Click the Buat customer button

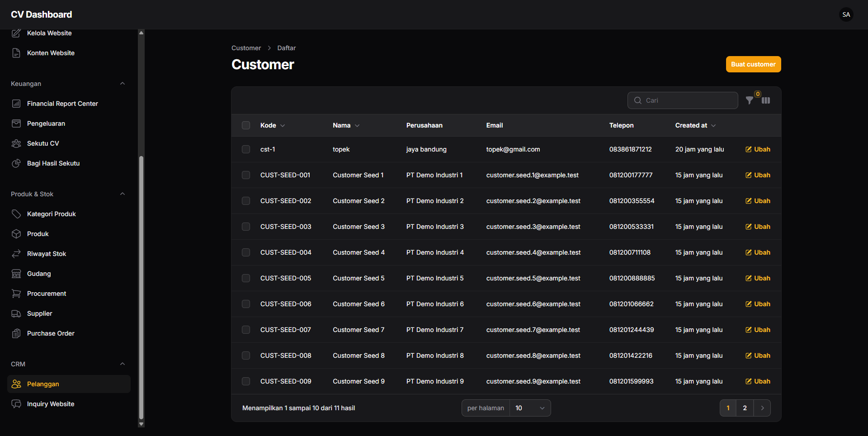753,64
